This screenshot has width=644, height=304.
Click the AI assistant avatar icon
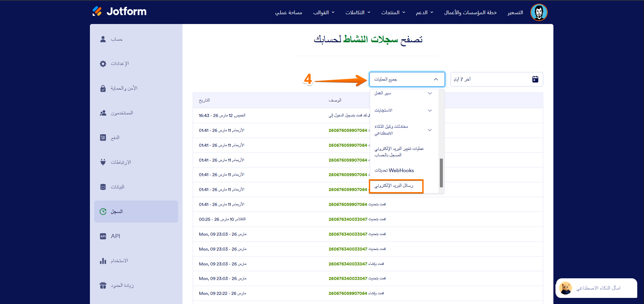566,288
